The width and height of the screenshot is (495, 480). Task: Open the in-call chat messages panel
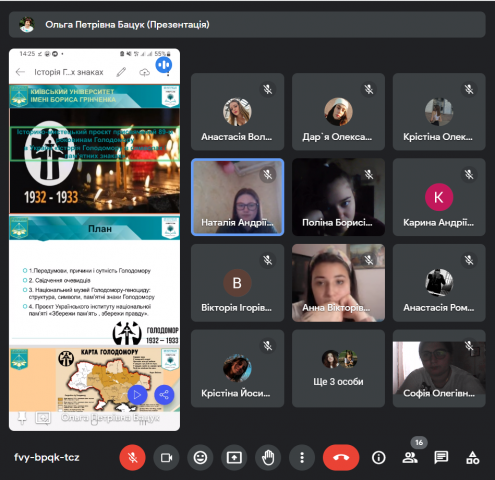441,457
